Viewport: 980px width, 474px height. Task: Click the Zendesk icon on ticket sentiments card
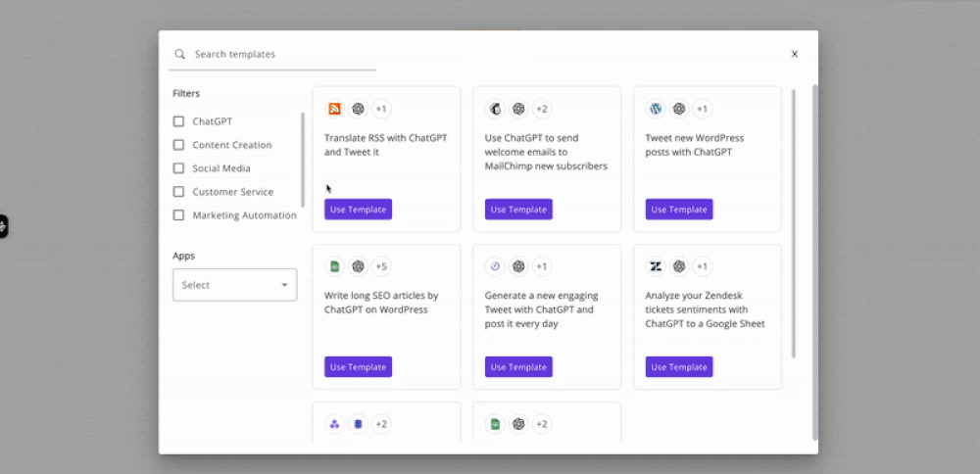657,266
